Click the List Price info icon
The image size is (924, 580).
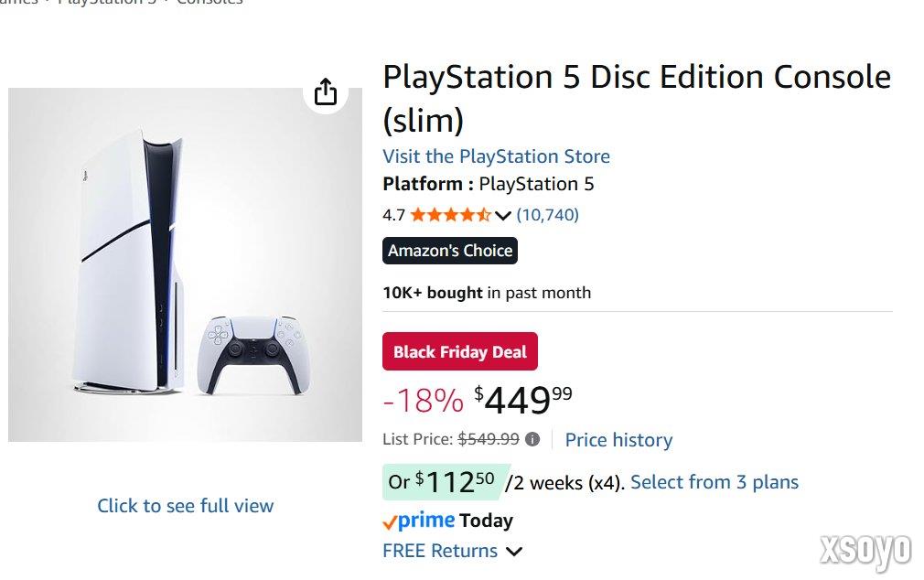[x=532, y=439]
